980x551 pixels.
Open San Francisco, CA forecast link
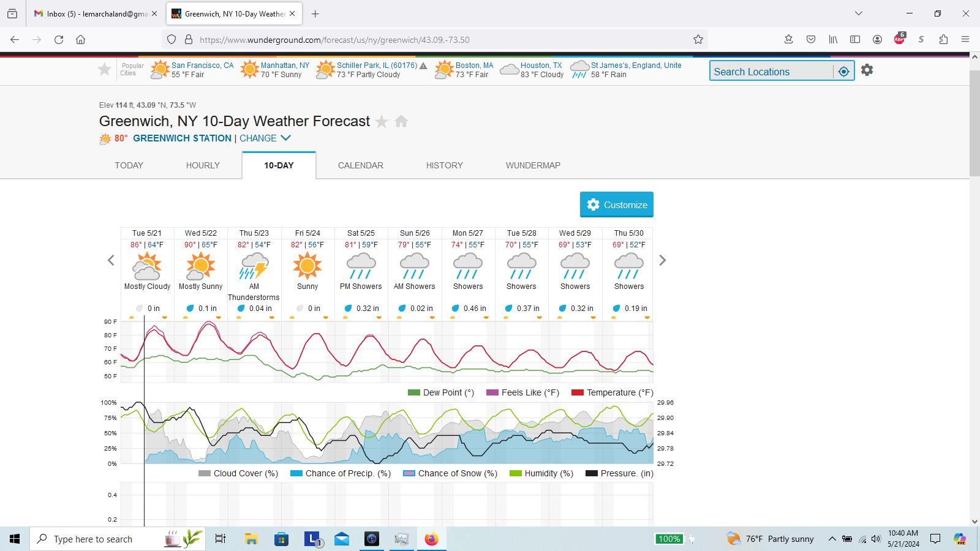point(202,66)
